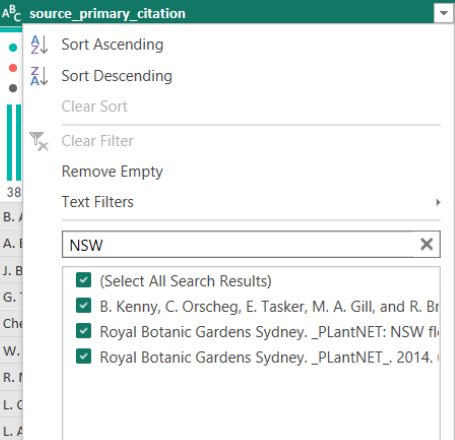
Task: Open the Text Filters submenu
Action: (x=98, y=202)
